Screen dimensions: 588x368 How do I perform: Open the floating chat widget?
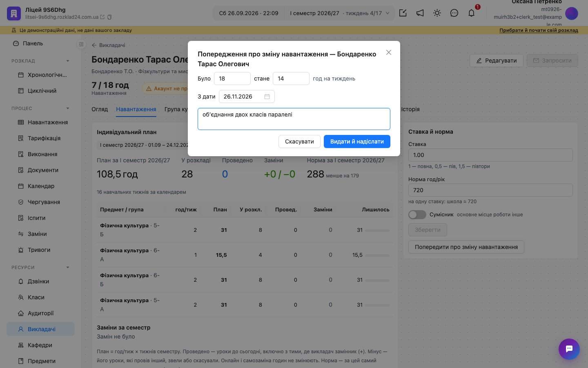[569, 349]
